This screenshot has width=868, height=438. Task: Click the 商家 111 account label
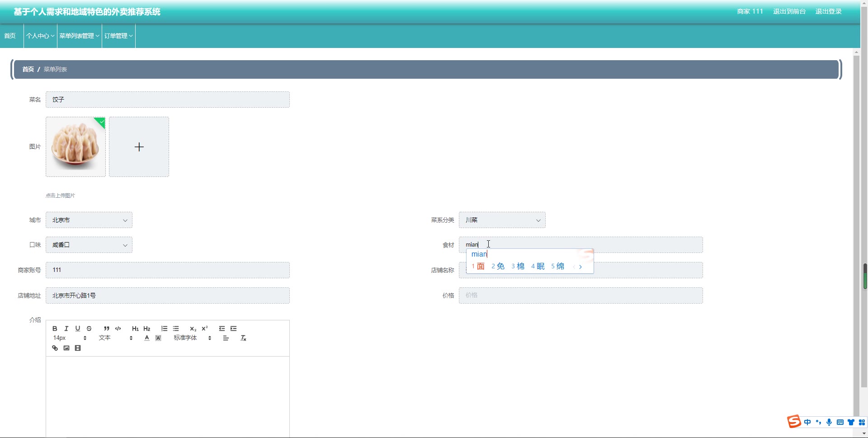[750, 11]
